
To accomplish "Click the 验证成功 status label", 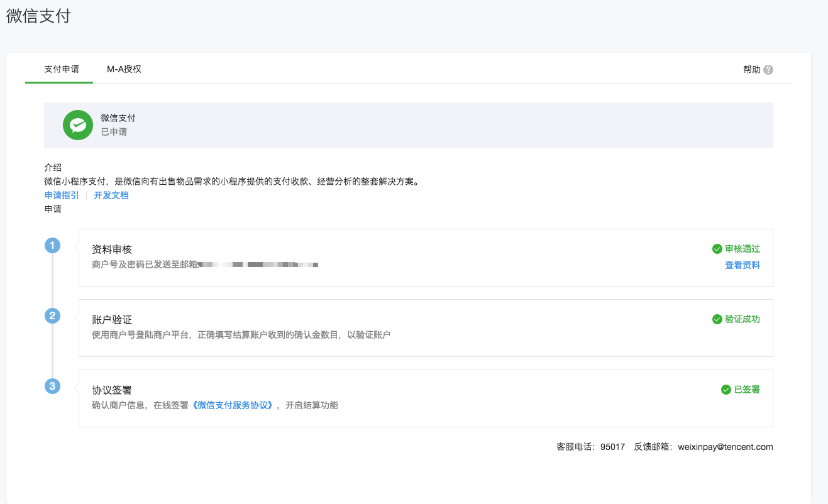I will coord(742,319).
